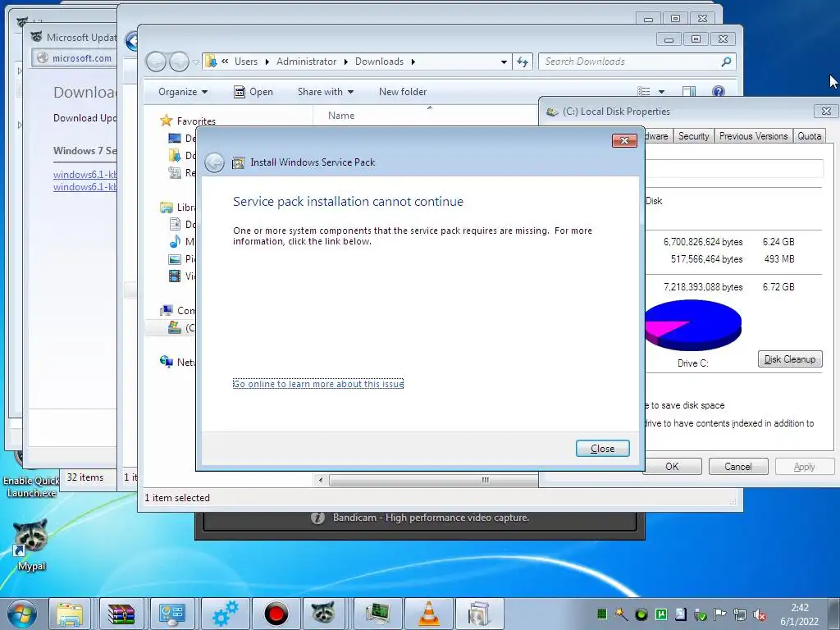Click the muted volume tray icon
840x630 pixels.
759,614
